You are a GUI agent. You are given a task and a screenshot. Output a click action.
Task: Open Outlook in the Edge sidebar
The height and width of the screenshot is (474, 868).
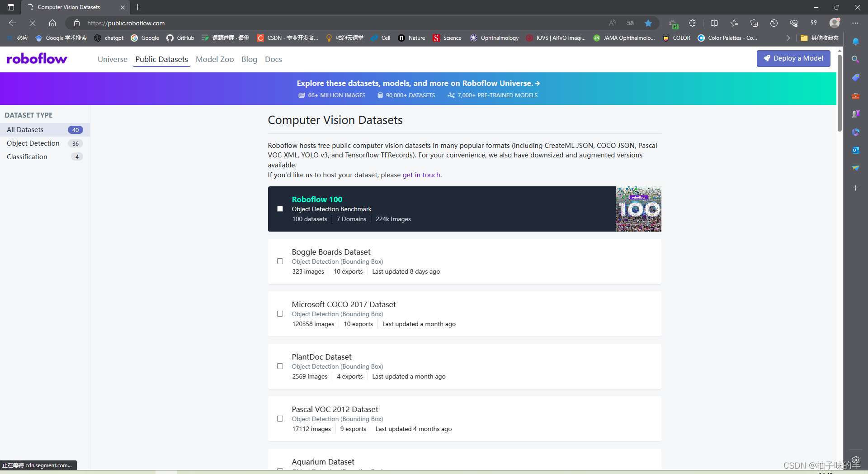coord(855,150)
